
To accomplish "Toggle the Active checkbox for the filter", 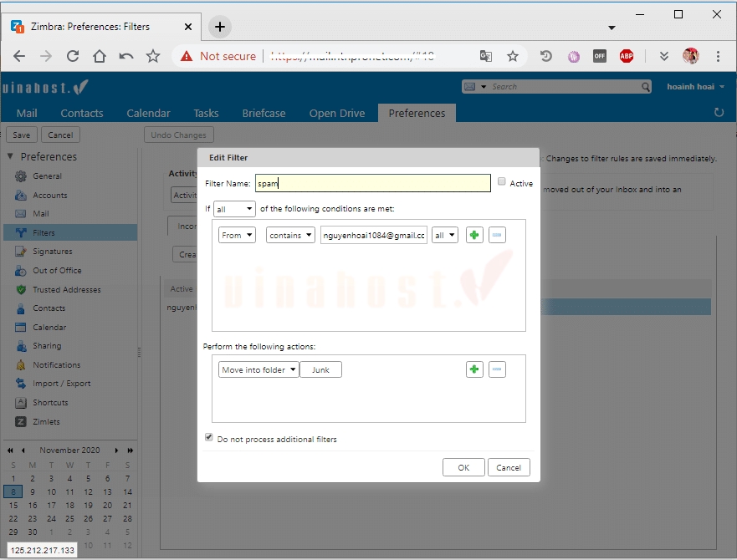I will 502,181.
